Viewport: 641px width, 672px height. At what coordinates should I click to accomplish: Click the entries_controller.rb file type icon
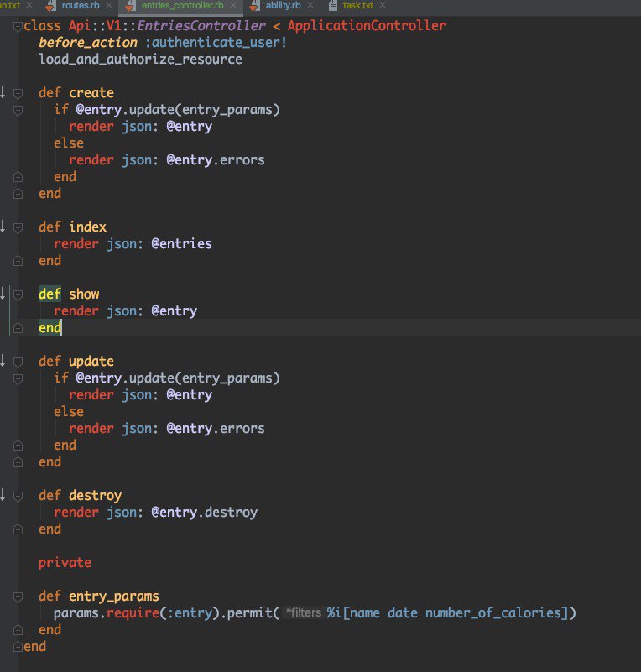coord(130,6)
